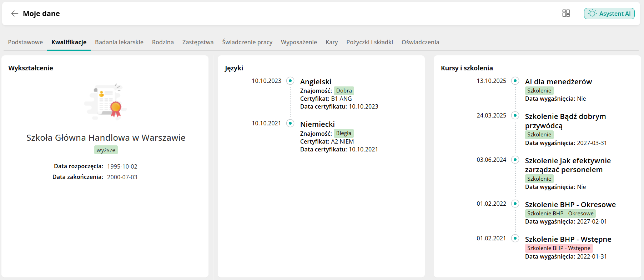
Task: Click the Języki section heading
Action: [x=234, y=68]
